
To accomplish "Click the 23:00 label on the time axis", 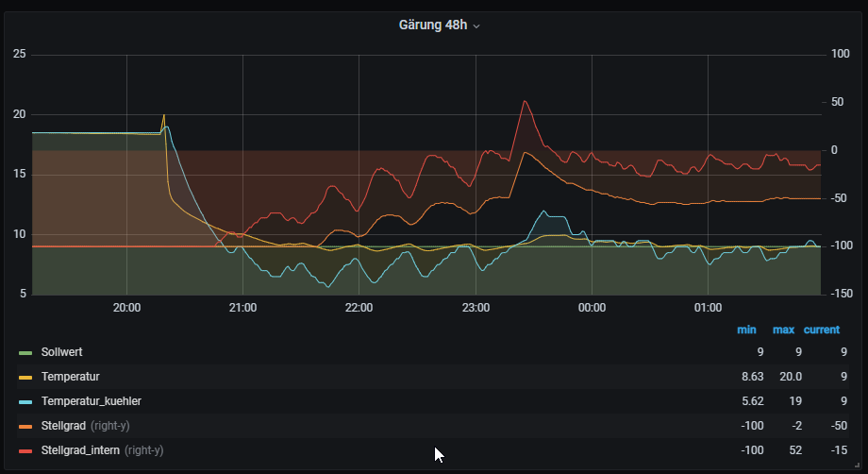I will (x=476, y=308).
